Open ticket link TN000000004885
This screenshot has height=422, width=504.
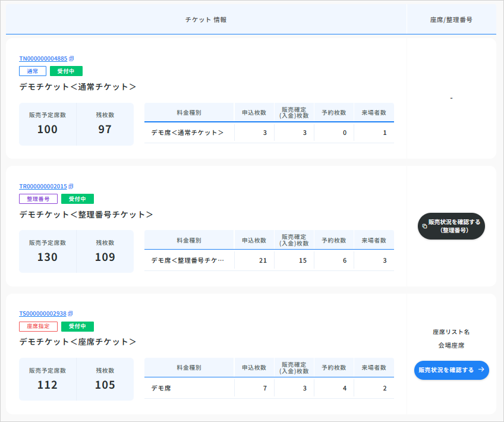click(43, 59)
